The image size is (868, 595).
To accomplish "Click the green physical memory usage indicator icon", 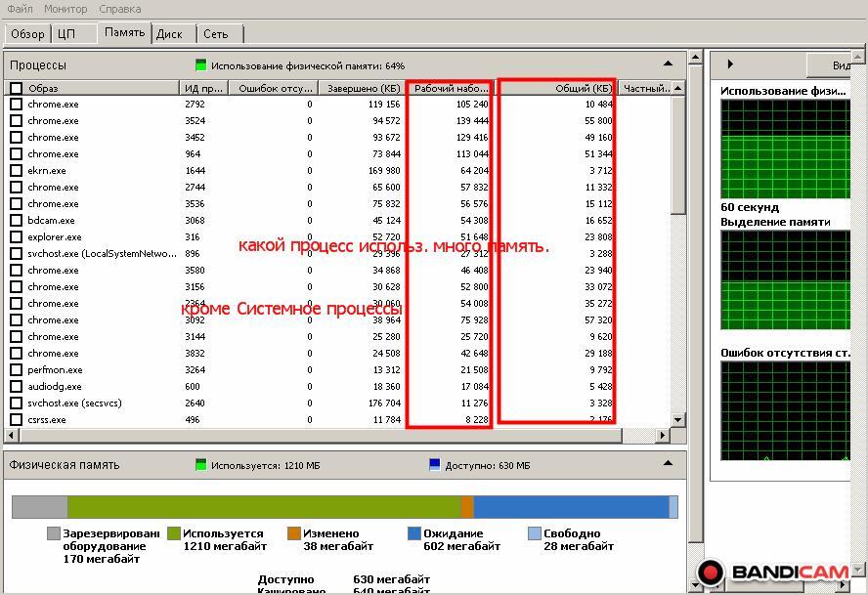I will tap(201, 65).
